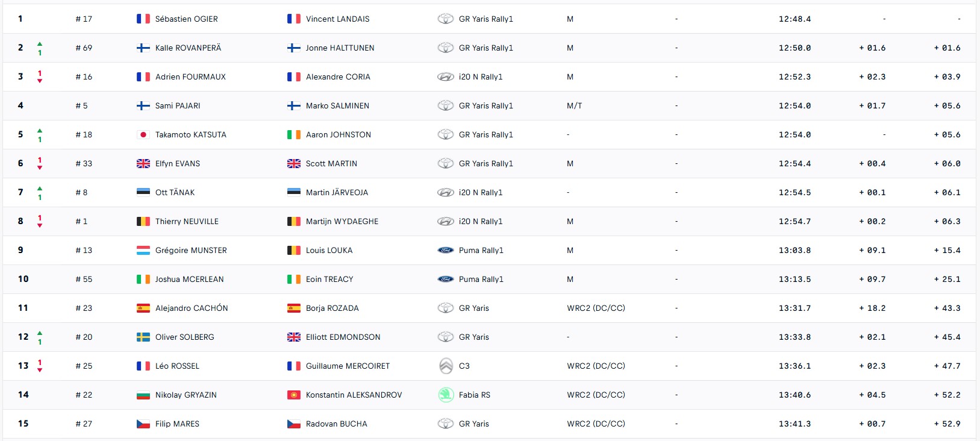Screen dimensions: 980x441
Task: Select co-driver Konstantin Aleksandrov's name
Action: (x=354, y=395)
